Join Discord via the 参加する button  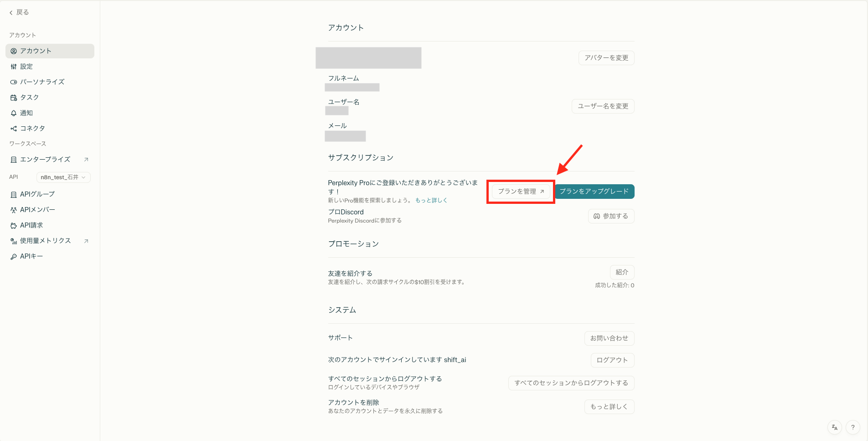pyautogui.click(x=611, y=216)
